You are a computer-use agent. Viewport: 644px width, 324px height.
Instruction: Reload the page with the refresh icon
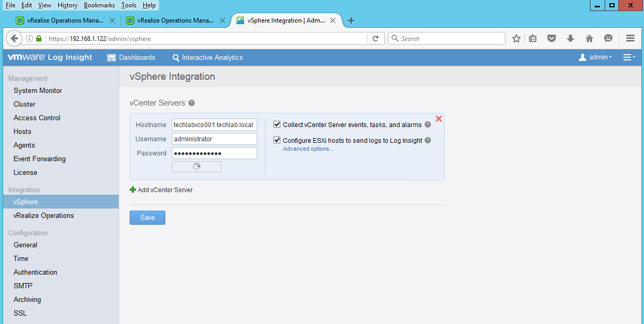tap(375, 38)
